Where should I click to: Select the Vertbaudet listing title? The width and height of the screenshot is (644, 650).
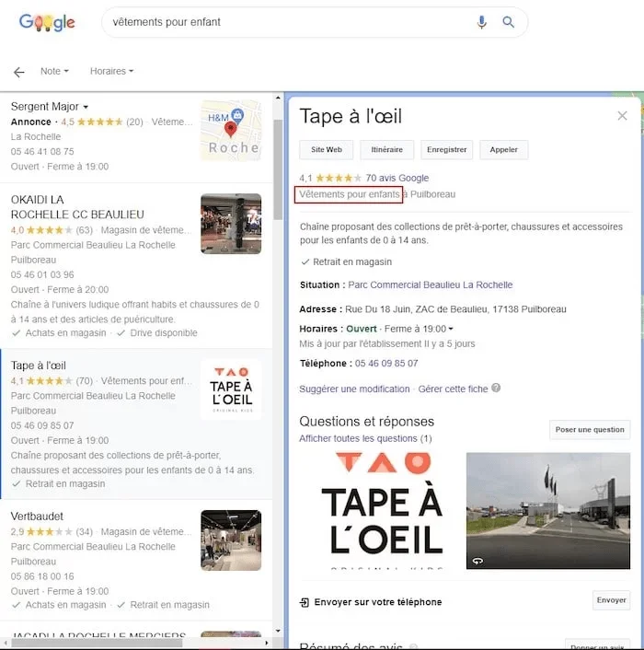click(x=37, y=517)
